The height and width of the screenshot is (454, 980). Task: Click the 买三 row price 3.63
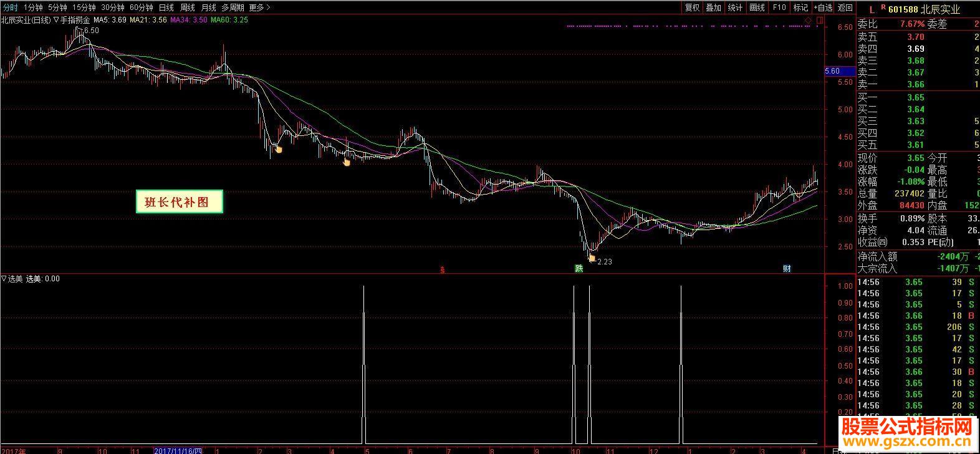click(915, 121)
